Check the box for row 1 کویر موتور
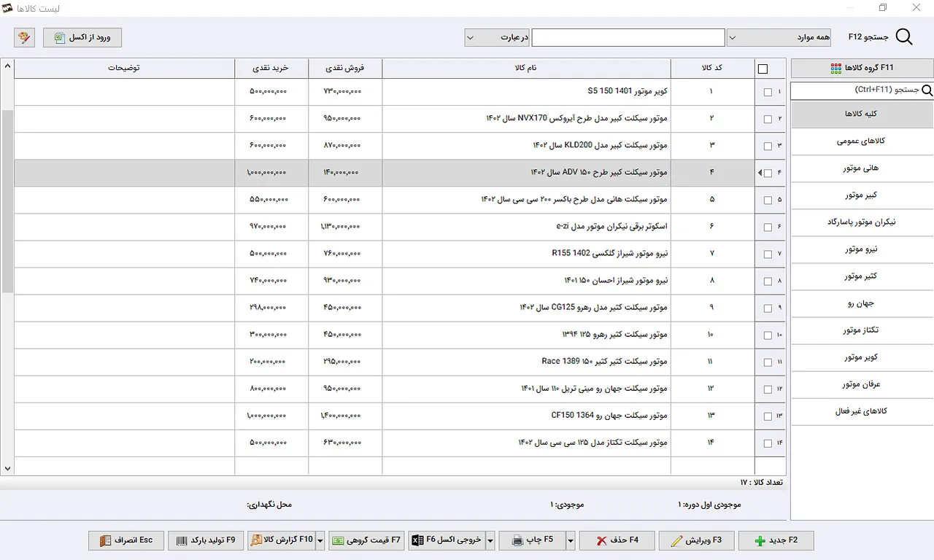This screenshot has height=560, width=934. click(x=767, y=93)
